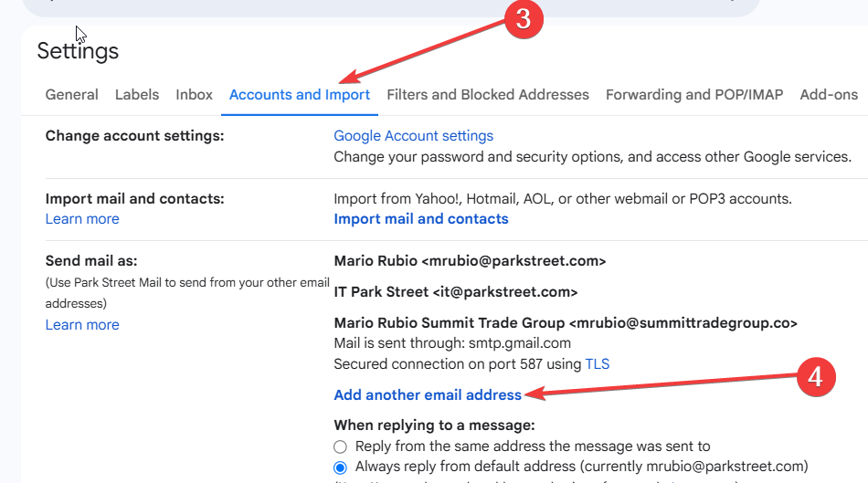Screen dimensions: 868x483
Task: Click Import mail and contacts link
Action: click(x=420, y=219)
